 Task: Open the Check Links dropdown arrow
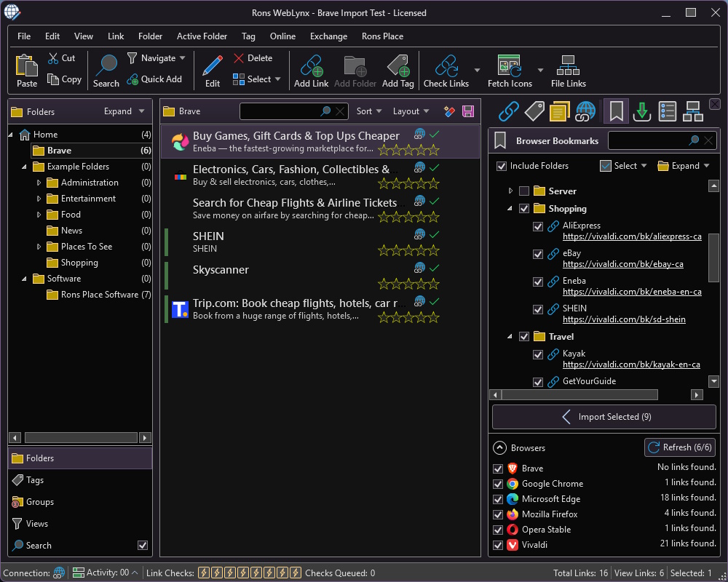click(477, 70)
